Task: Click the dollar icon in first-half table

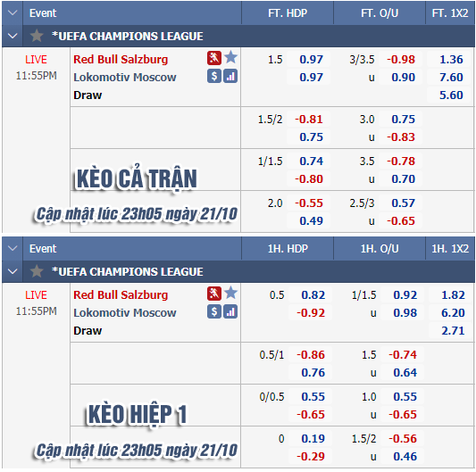Action: point(214,311)
